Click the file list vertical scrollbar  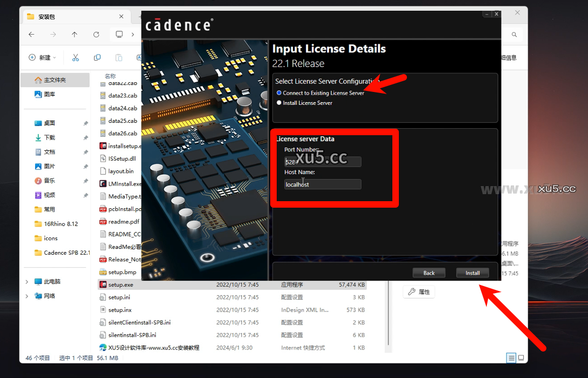(388, 314)
